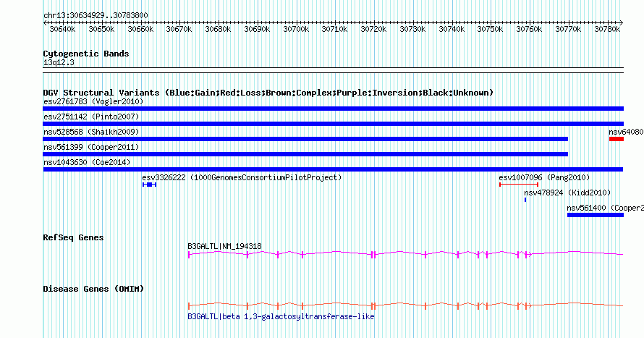
Task: Select the esv2751142 (Pinto2007) variant bar
Action: click(x=333, y=124)
